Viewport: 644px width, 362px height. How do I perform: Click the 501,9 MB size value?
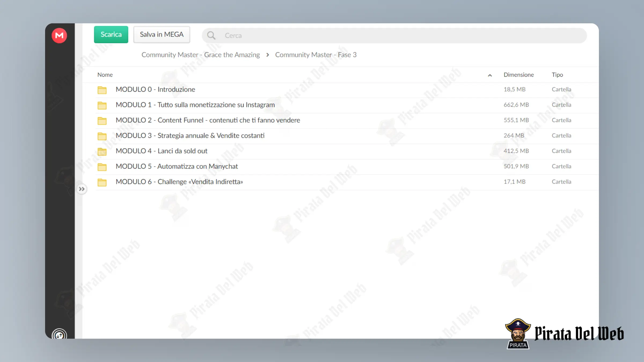[x=516, y=166]
